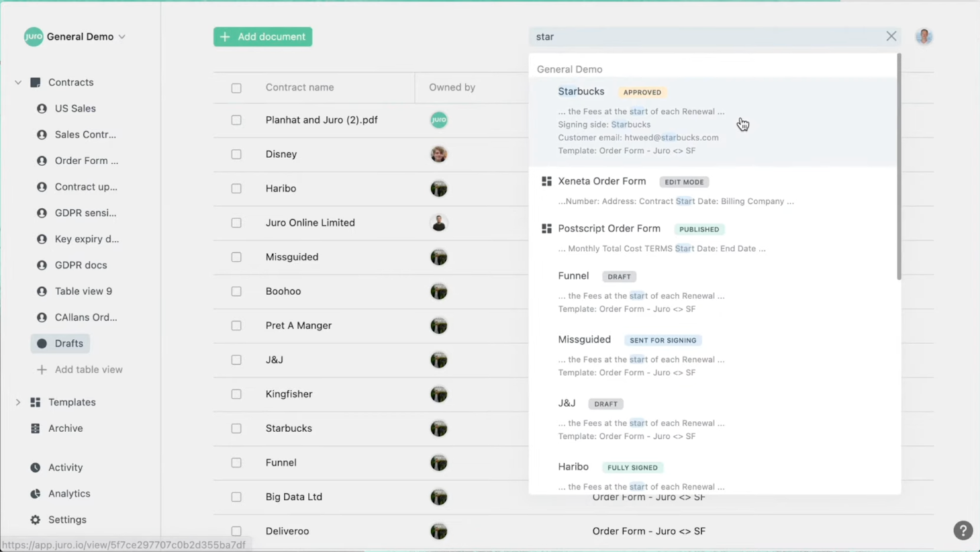Expand the Templates section
The height and width of the screenshot is (552, 980).
point(18,402)
